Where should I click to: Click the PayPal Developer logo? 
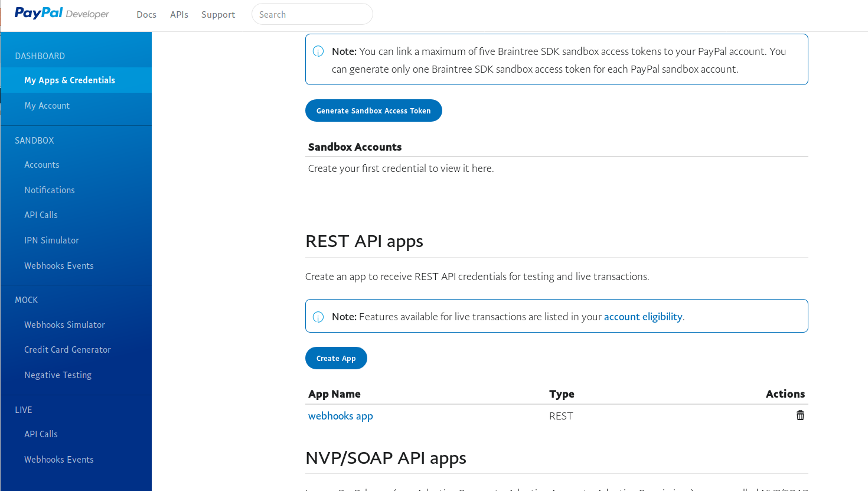61,13
